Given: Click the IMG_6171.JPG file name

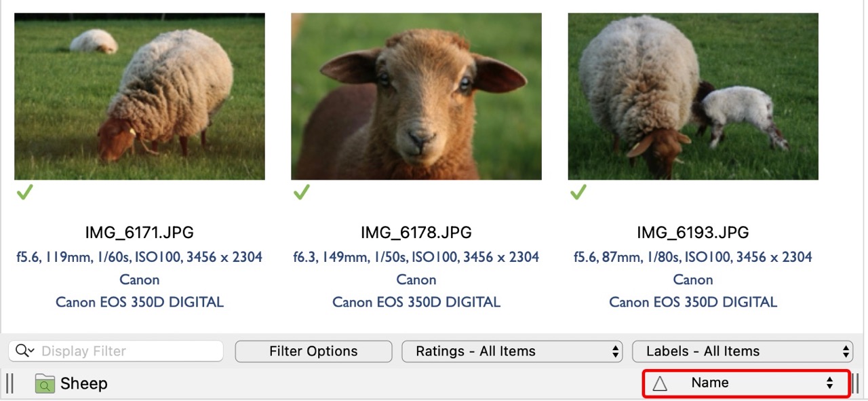Looking at the screenshot, I should [x=140, y=233].
